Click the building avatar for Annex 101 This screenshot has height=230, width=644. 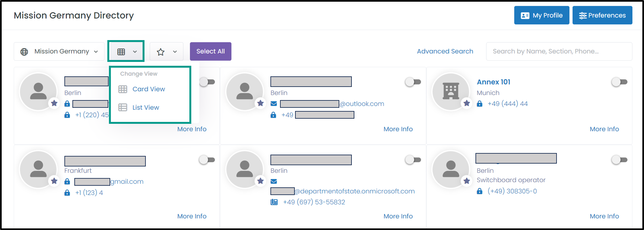click(x=451, y=91)
